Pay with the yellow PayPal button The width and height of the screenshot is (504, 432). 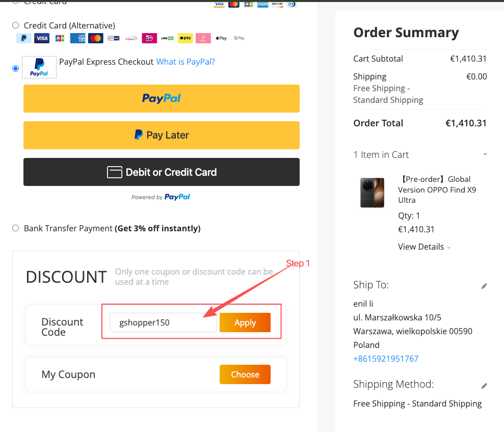tap(162, 98)
